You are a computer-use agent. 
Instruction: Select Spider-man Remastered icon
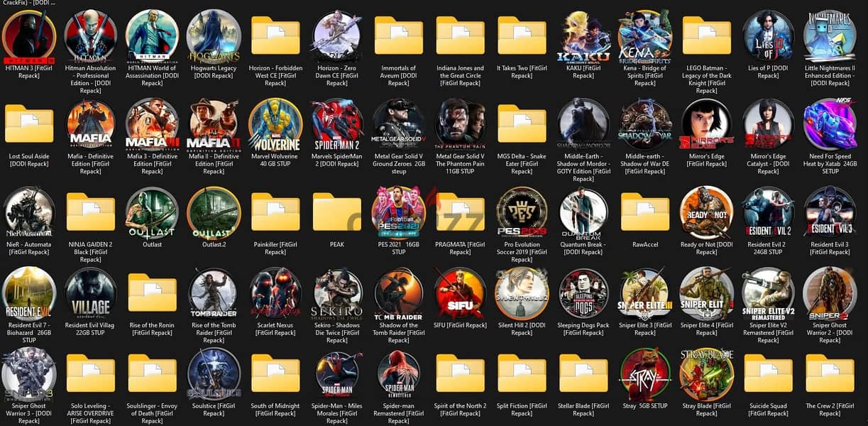tap(399, 374)
